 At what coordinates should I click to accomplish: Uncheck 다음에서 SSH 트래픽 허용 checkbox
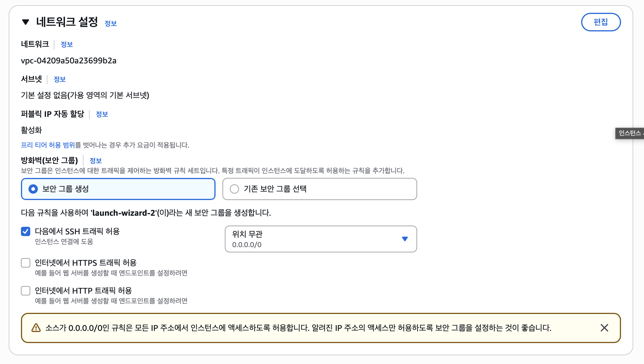[x=26, y=231]
